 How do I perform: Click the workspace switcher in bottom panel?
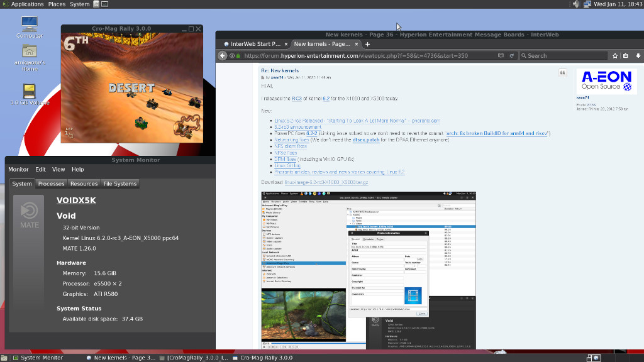pos(594,358)
